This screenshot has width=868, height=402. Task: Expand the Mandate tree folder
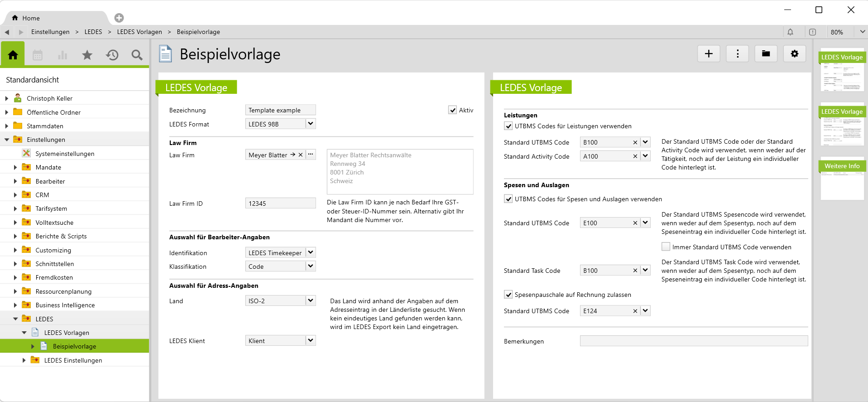15,167
